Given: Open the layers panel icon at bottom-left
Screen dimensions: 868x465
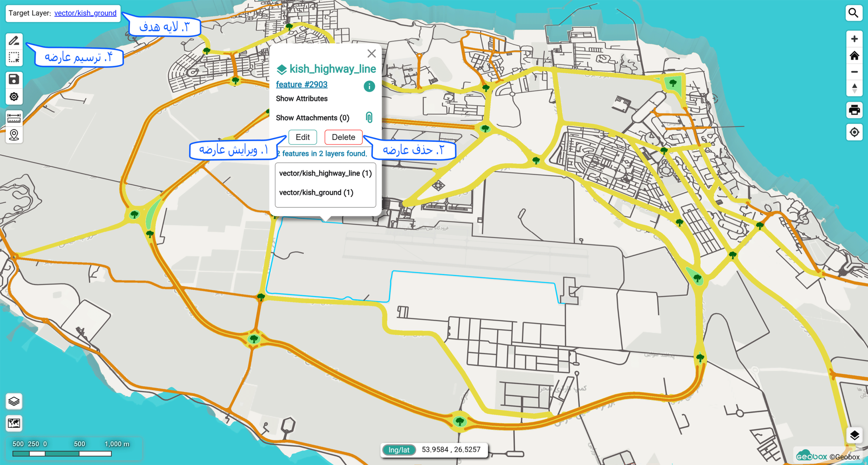Looking at the screenshot, I should point(14,402).
